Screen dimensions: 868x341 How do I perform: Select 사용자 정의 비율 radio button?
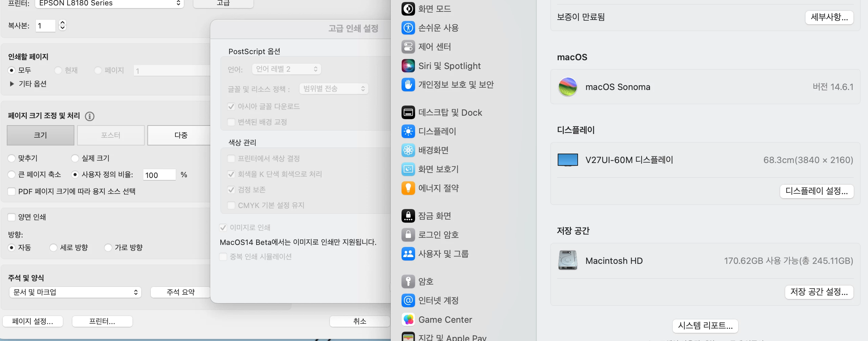[x=75, y=175]
